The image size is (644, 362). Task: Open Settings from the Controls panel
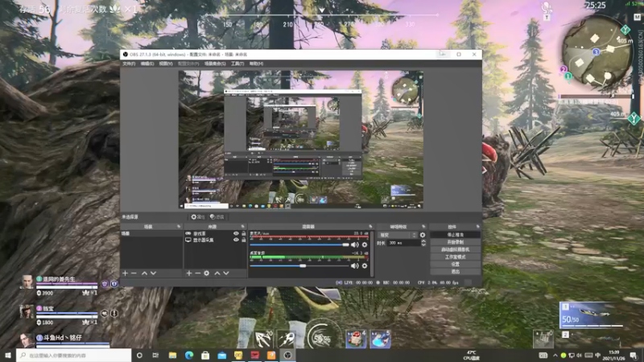click(455, 265)
